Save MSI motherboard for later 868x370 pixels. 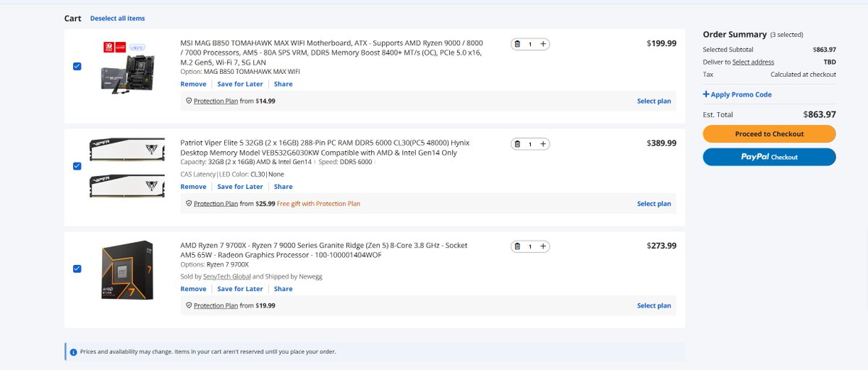pyautogui.click(x=240, y=84)
